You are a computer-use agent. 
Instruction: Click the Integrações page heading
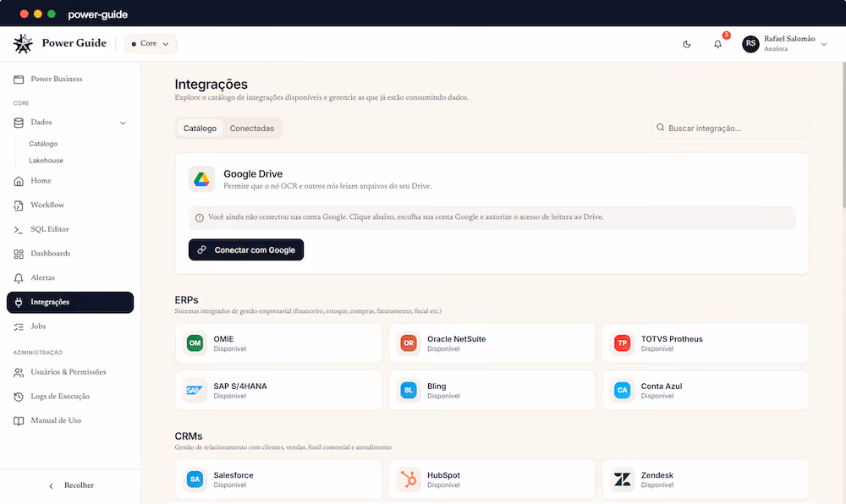(211, 84)
